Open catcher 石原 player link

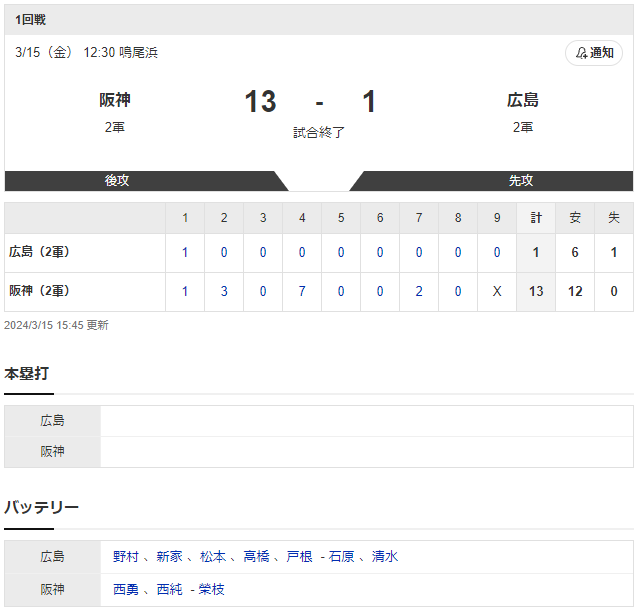point(342,558)
